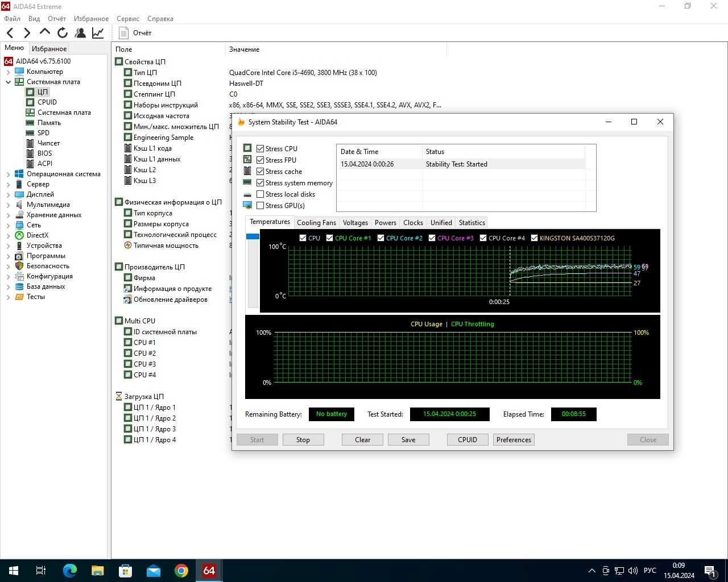The image size is (728, 582).
Task: Click the AIDA64 taskbar icon
Action: (x=209, y=571)
